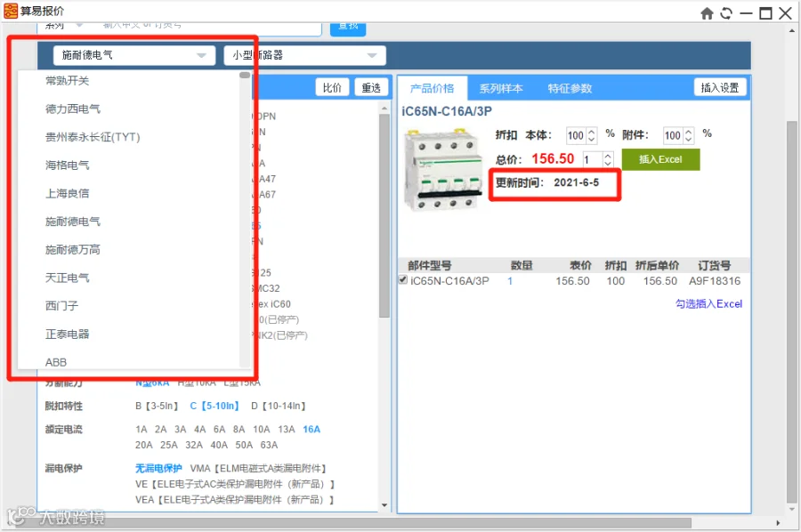The width and height of the screenshot is (801, 532).
Task: Select 常熟开关 from brand list
Action: click(x=67, y=81)
